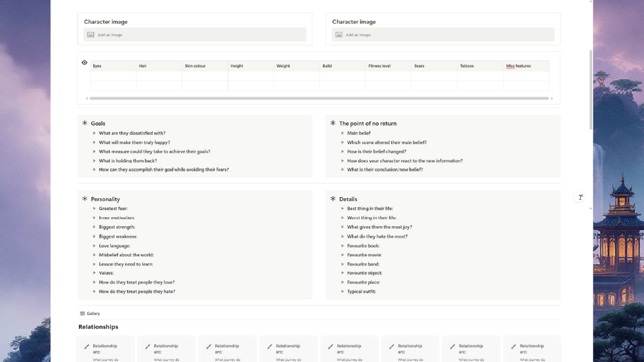Click the image icon in right Character image block
This screenshot has width=644, height=362.
(x=339, y=35)
